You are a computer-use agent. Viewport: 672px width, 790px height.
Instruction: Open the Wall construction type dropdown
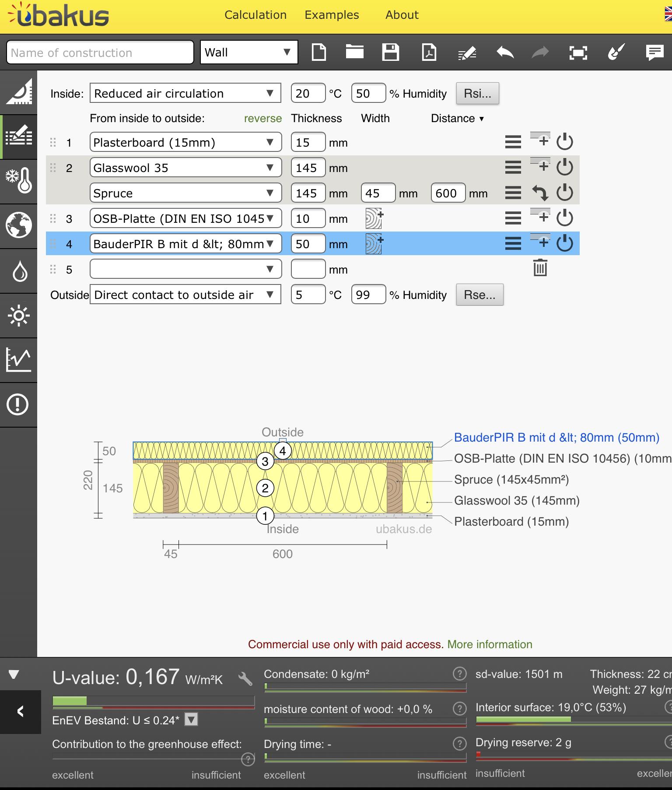click(x=249, y=52)
